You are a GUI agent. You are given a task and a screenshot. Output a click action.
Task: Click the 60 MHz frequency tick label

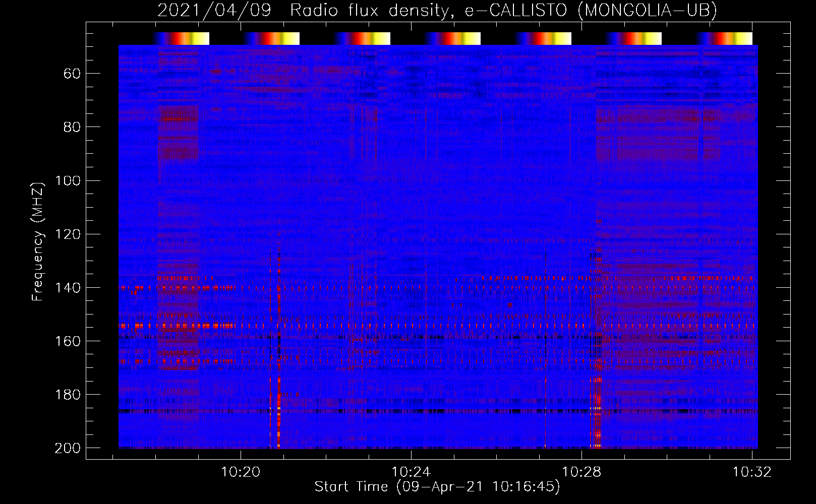tap(72, 74)
